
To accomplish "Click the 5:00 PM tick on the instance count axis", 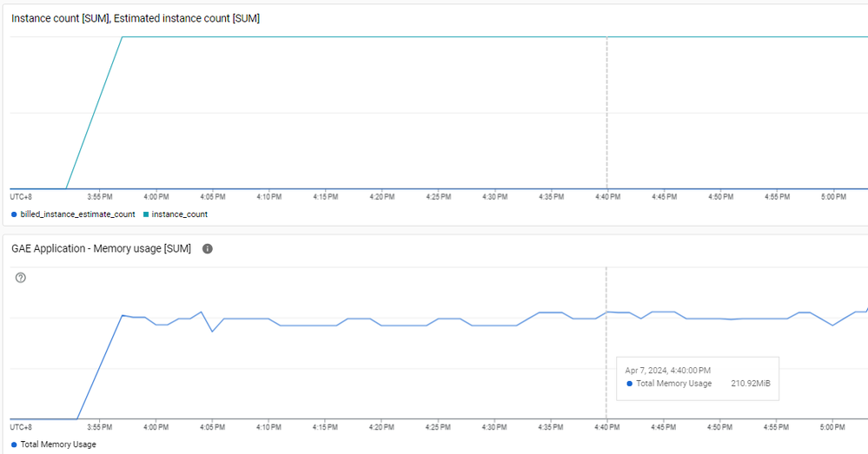I will [x=833, y=197].
